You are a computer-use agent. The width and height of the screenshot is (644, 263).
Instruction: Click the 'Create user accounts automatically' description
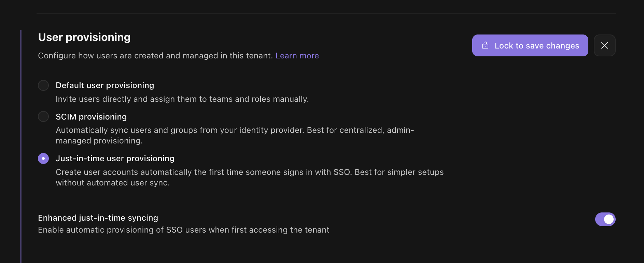pos(250,172)
